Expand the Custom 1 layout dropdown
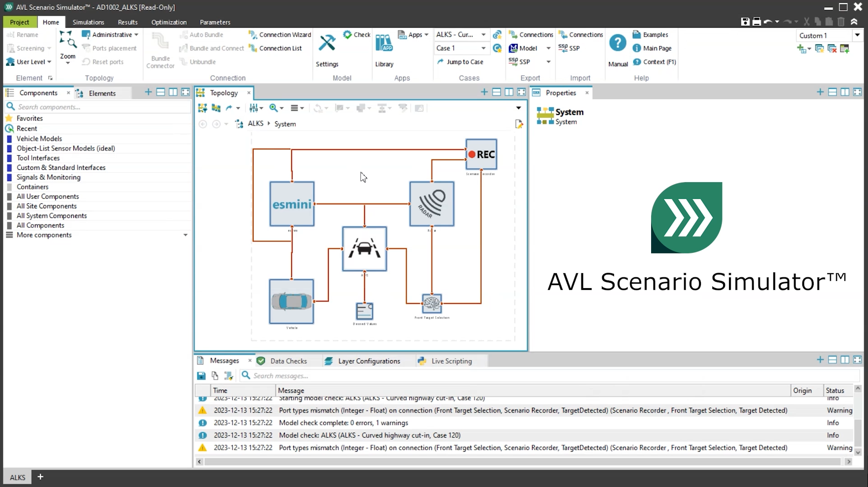Viewport: 868px width, 487px height. tap(857, 35)
